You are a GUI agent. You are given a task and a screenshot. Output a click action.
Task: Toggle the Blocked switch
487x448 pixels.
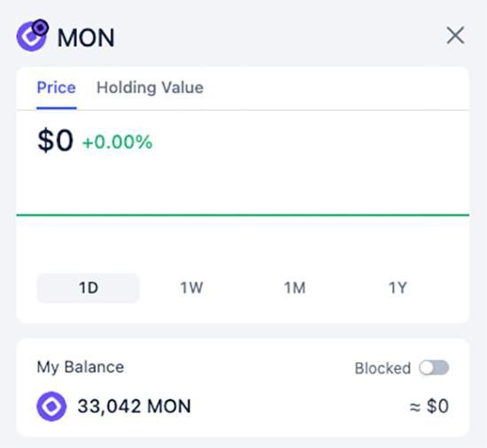[x=434, y=368]
